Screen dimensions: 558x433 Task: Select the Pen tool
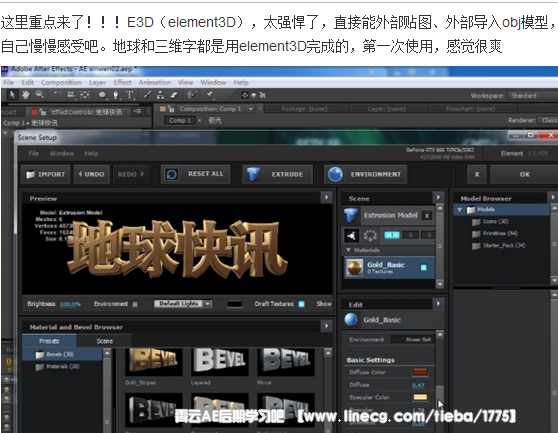[x=116, y=95]
